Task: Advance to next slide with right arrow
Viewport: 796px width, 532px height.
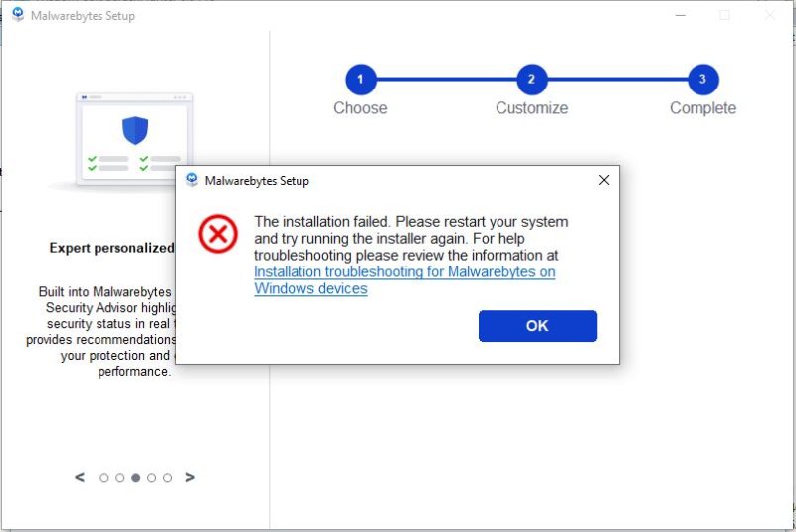Action: pos(190,477)
